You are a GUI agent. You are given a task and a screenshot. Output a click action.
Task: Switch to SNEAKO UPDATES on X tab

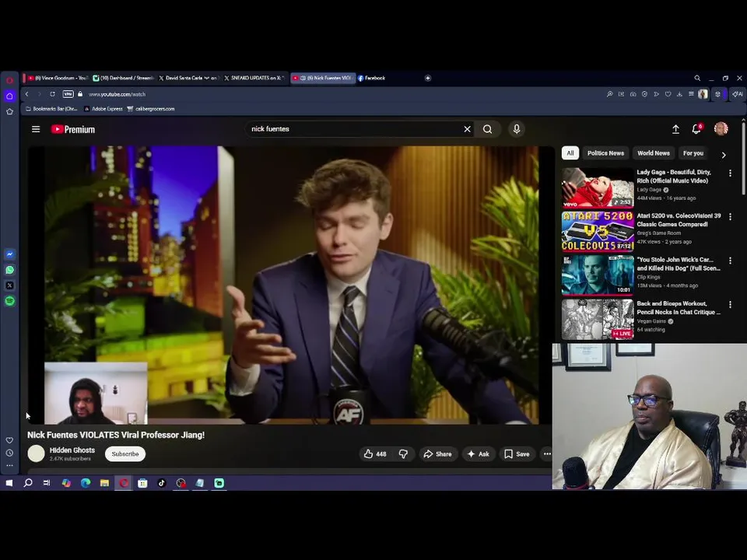pos(254,78)
